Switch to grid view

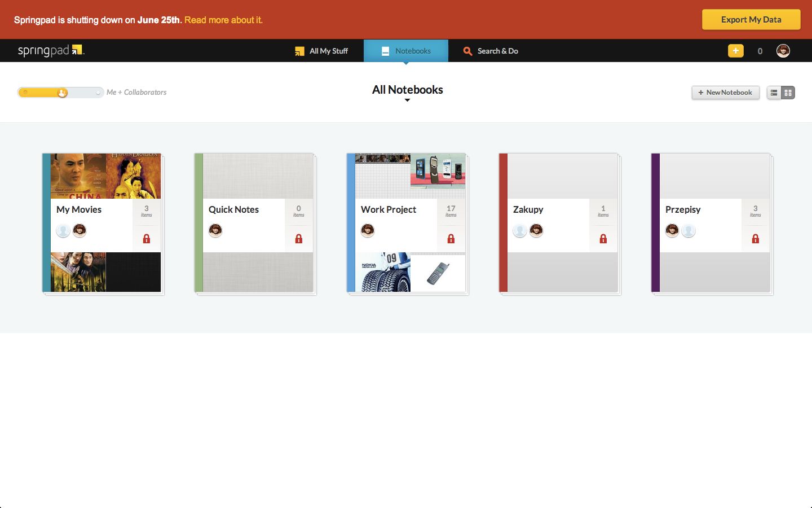pyautogui.click(x=788, y=93)
